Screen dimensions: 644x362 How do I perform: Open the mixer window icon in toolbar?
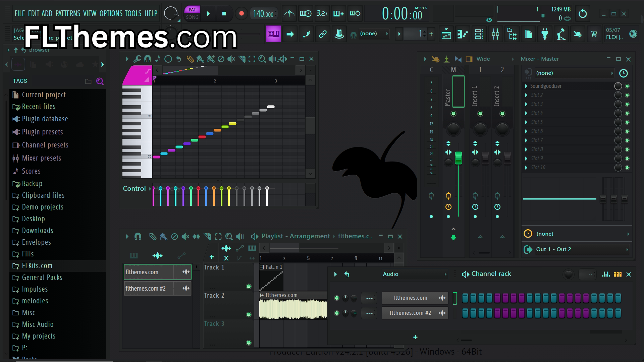(495, 34)
